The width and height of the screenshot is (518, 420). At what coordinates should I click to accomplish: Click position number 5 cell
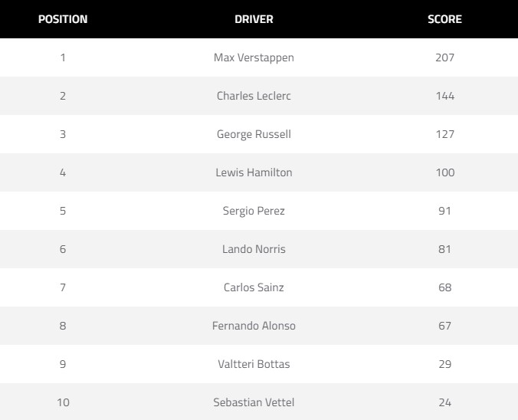pos(63,211)
